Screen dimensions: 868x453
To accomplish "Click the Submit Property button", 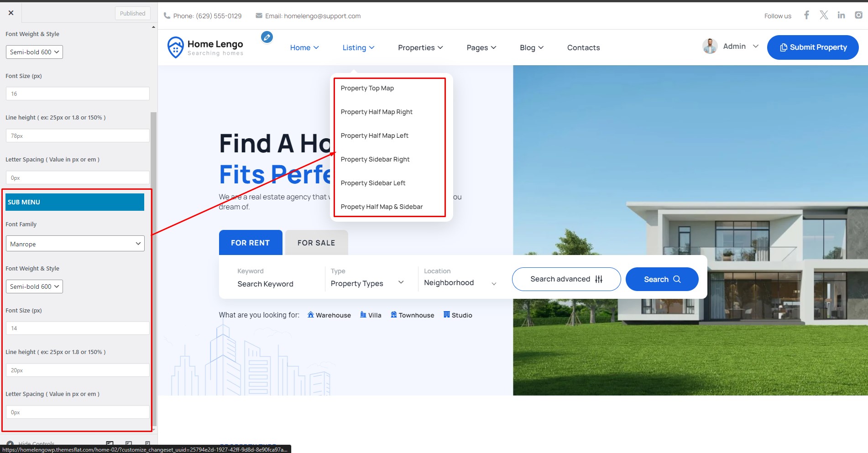I will point(813,47).
